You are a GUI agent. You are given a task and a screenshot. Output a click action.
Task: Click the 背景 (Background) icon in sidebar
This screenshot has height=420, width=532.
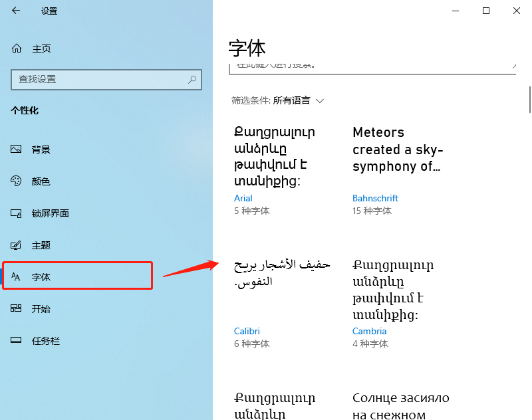[16, 149]
